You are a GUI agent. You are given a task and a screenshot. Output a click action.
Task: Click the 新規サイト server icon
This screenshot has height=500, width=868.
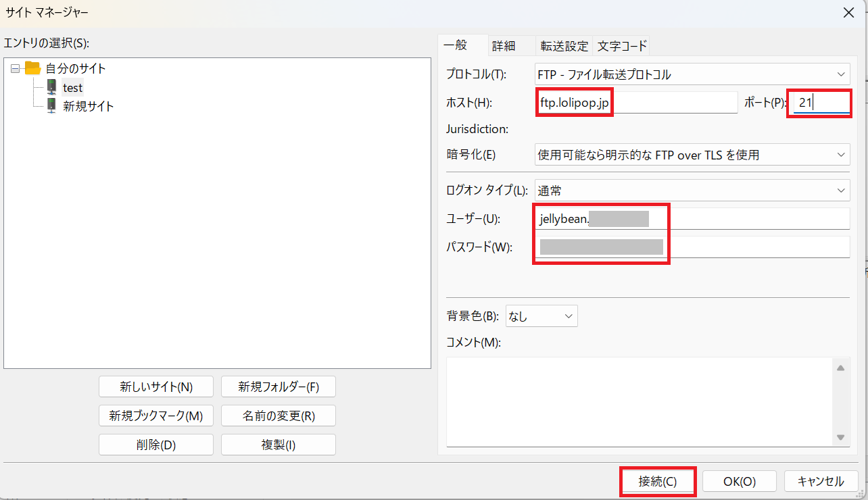point(52,106)
